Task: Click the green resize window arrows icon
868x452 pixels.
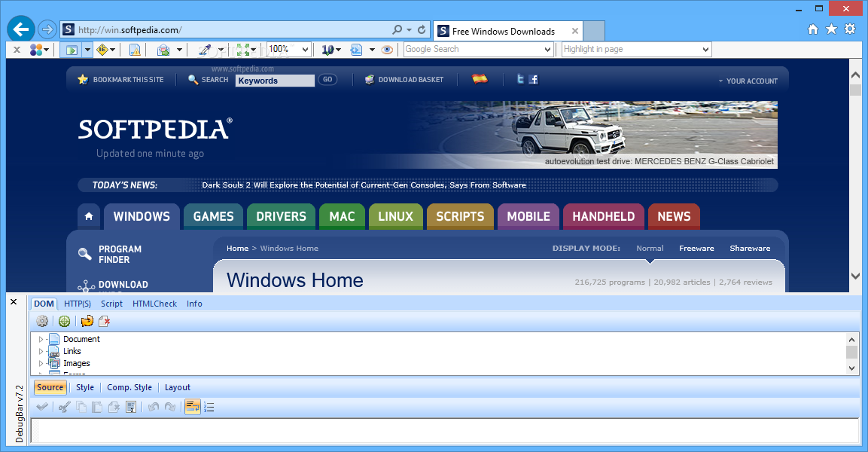Action: [x=243, y=50]
